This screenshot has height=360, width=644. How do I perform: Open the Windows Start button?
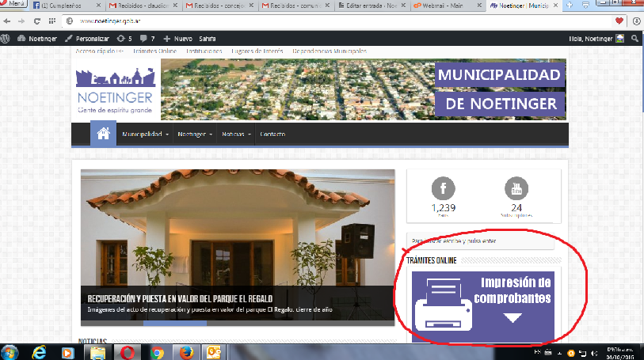[x=10, y=353]
